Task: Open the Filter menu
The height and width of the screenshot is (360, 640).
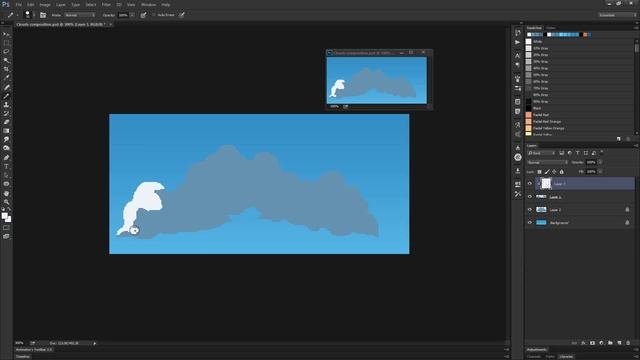Action: click(x=106, y=4)
